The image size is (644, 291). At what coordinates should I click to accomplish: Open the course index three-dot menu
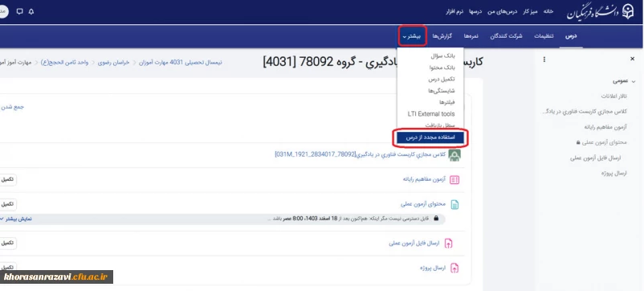[544, 59]
